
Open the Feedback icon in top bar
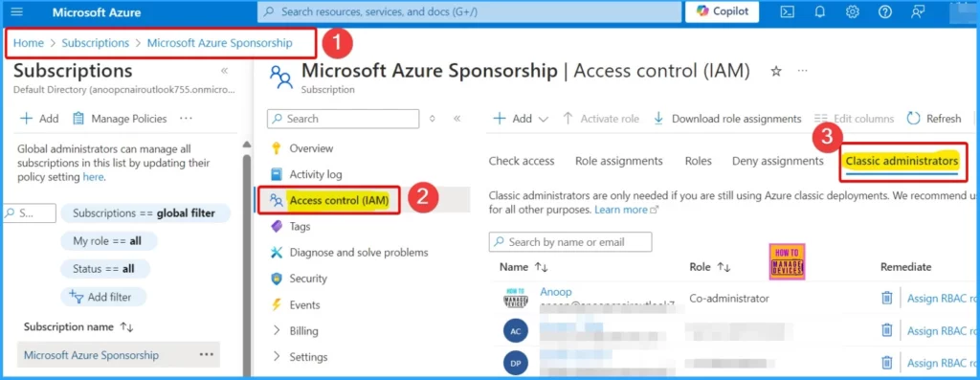pos(918,11)
